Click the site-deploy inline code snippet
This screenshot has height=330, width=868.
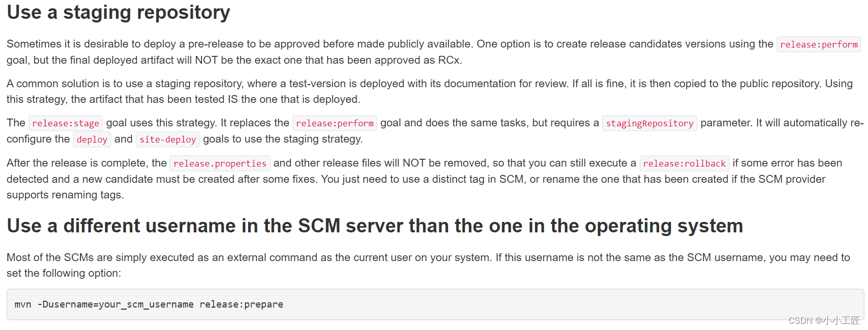tap(168, 140)
